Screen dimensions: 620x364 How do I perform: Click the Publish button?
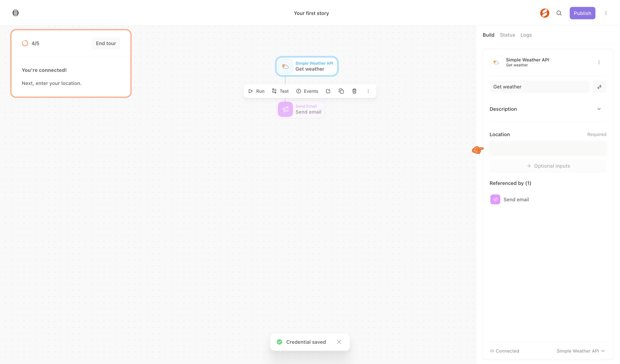(583, 13)
